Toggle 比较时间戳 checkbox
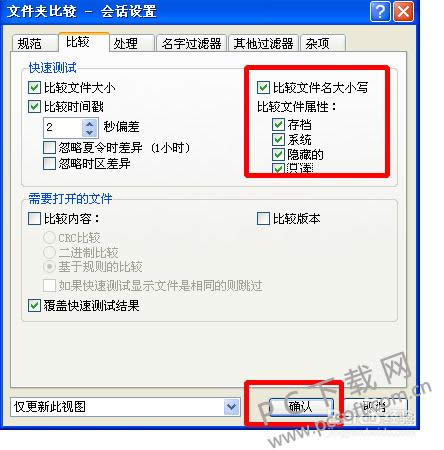Viewport: 444px width, 450px height. (34, 107)
